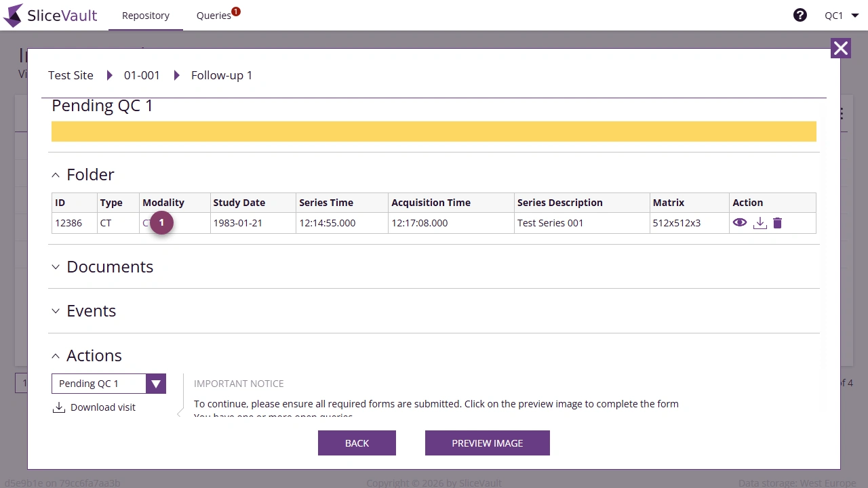
Task: Open the Pending QC 1 status dropdown
Action: [x=155, y=383]
